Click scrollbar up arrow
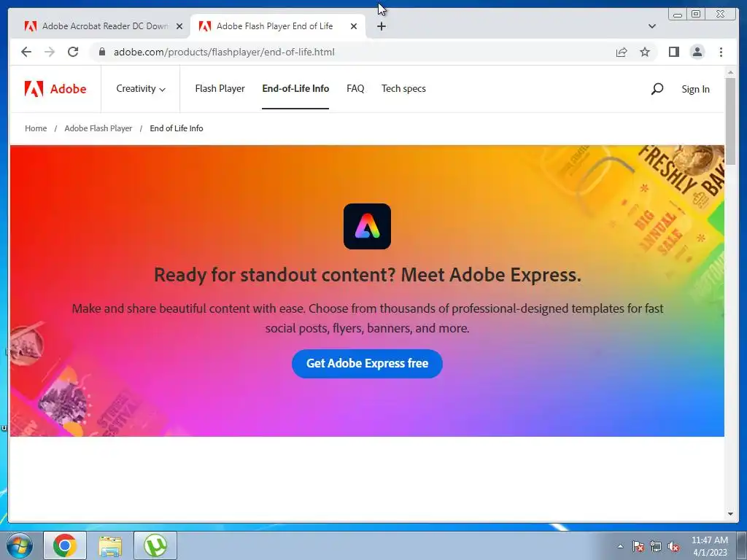The image size is (747, 560). coord(730,72)
